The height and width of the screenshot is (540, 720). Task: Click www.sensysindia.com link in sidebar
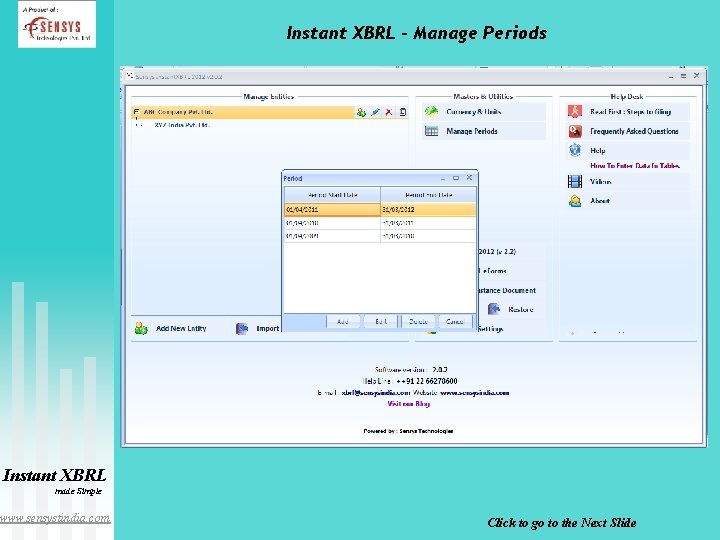pos(55,518)
